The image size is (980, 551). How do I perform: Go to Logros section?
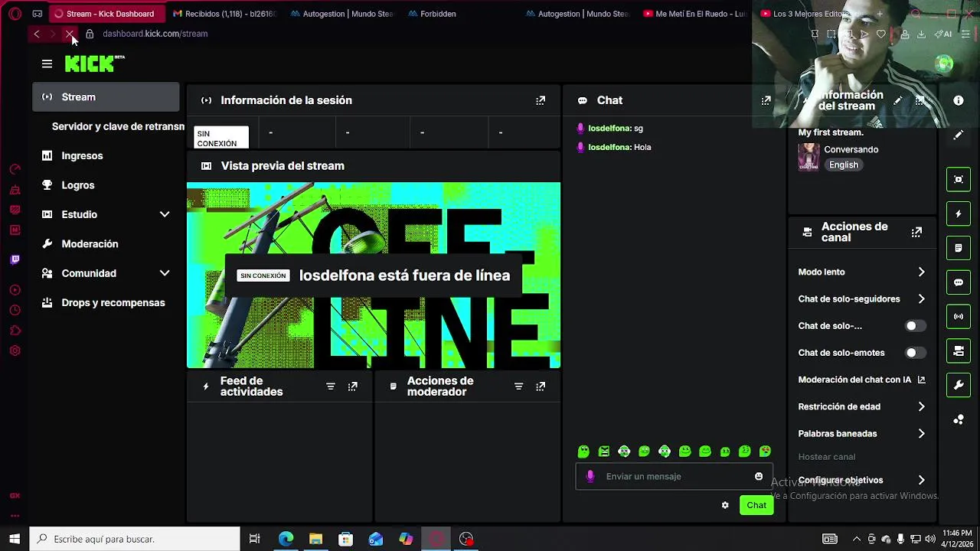(x=106, y=185)
